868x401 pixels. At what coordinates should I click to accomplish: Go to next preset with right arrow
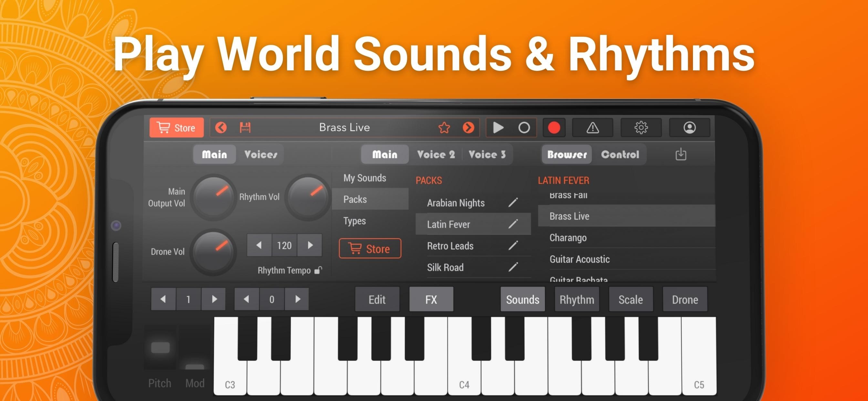pyautogui.click(x=468, y=128)
